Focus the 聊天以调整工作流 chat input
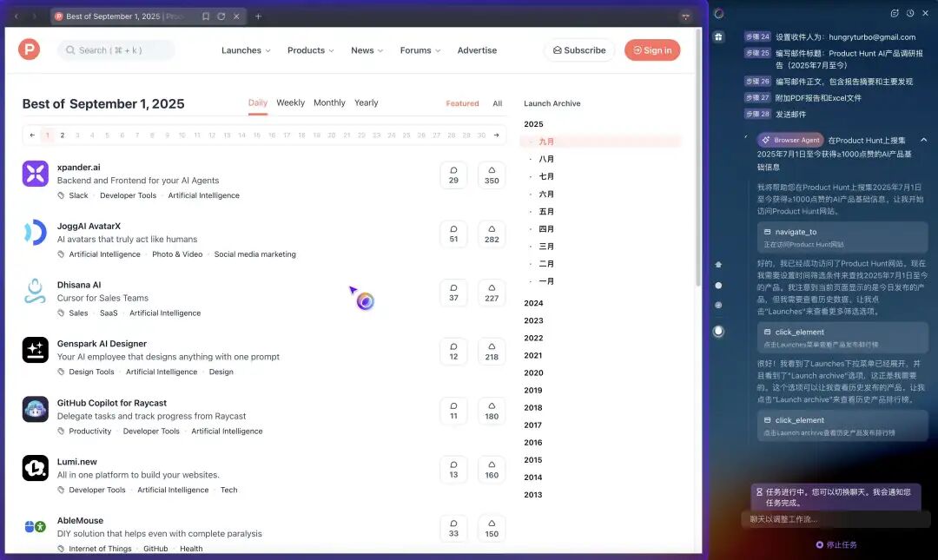The width and height of the screenshot is (938, 560). point(836,519)
